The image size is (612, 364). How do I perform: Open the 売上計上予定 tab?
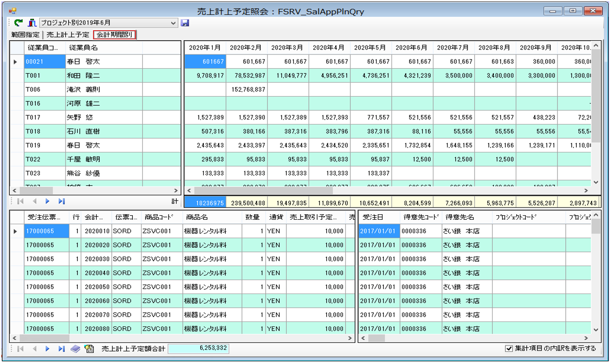(x=68, y=35)
